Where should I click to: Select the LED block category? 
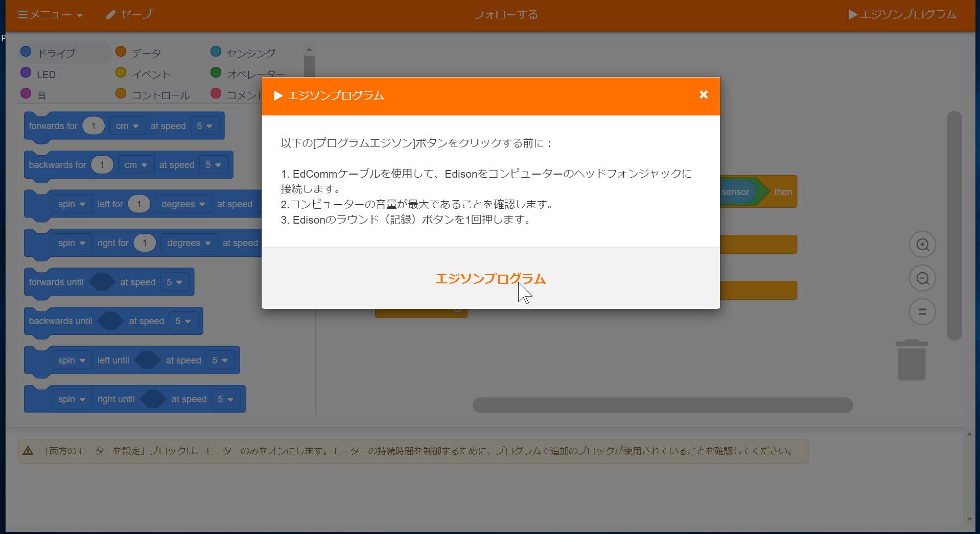[45, 75]
